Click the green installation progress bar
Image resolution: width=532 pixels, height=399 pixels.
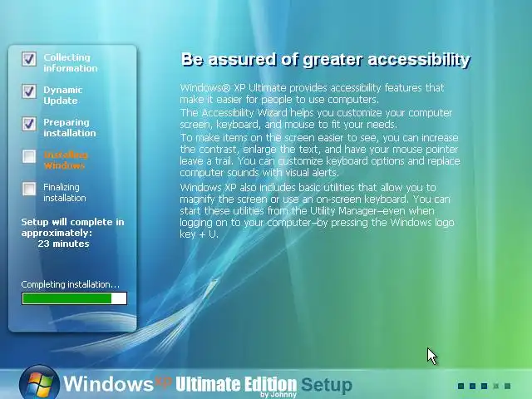coord(74,298)
